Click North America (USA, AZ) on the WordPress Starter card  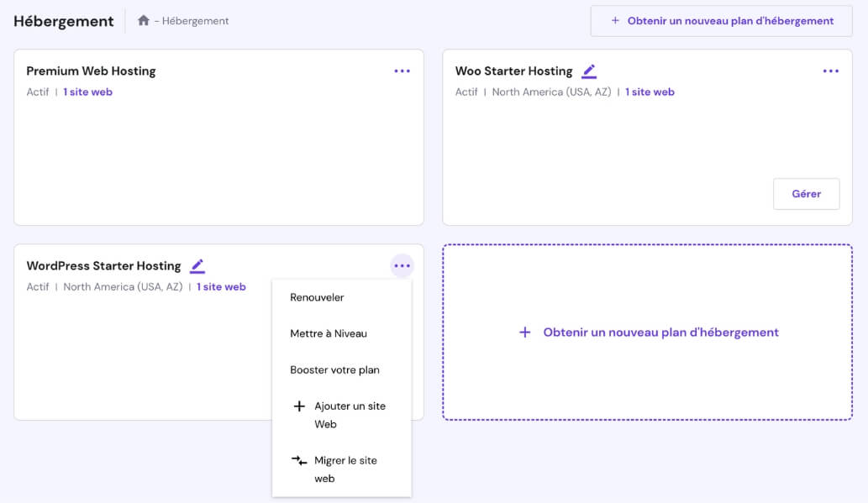123,286
